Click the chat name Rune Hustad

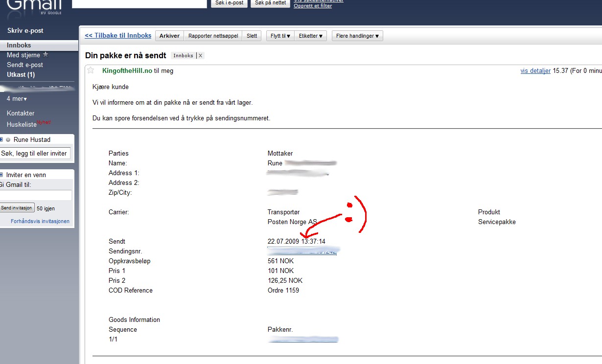pyautogui.click(x=32, y=139)
